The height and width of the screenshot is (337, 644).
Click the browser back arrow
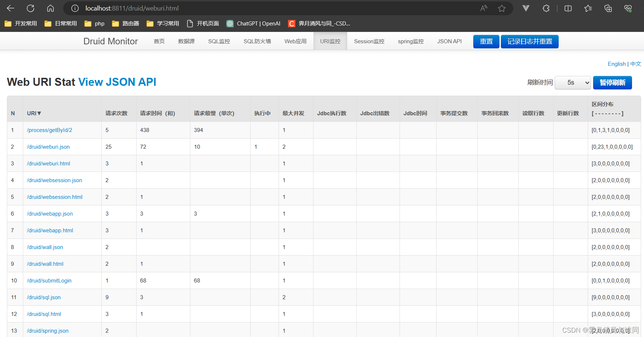coord(11,8)
